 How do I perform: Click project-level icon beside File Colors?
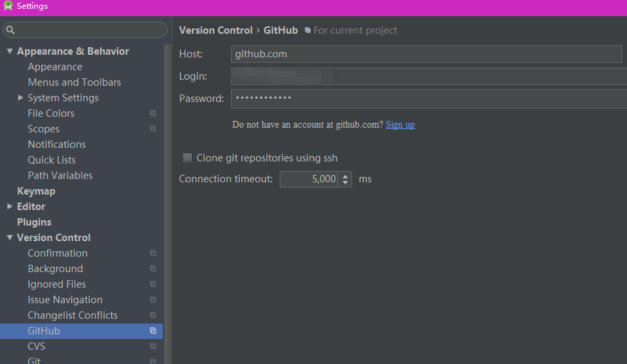pos(153,113)
